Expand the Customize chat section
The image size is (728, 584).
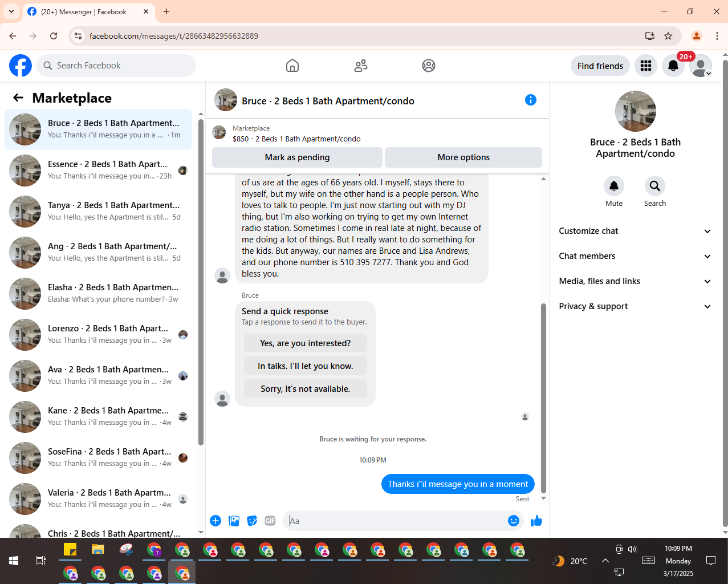click(x=635, y=231)
